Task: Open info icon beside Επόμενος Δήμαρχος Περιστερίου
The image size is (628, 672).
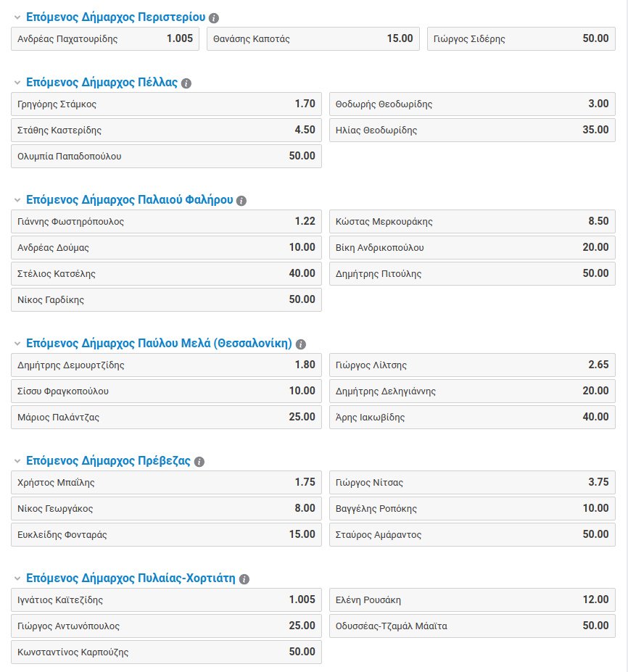Action: 213,18
